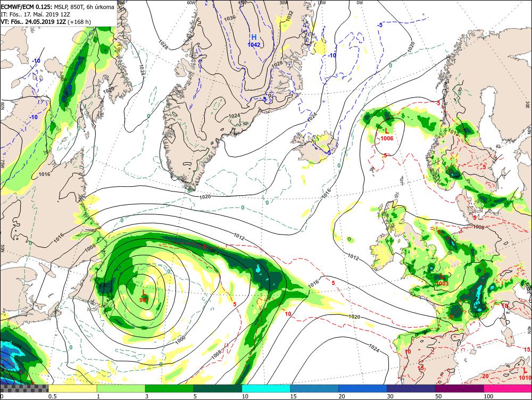Click the pink 100+ legend swatch
532x400 pixels.
coord(508,388)
